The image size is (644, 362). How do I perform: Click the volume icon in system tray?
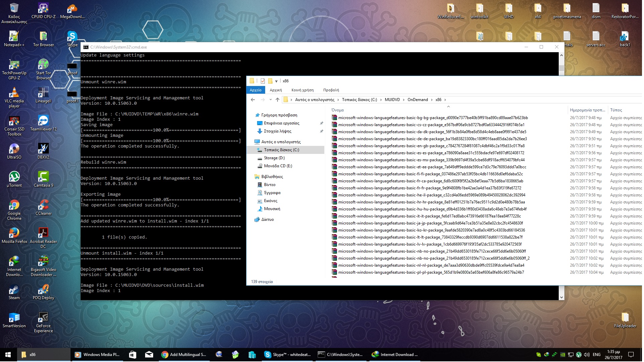point(588,355)
